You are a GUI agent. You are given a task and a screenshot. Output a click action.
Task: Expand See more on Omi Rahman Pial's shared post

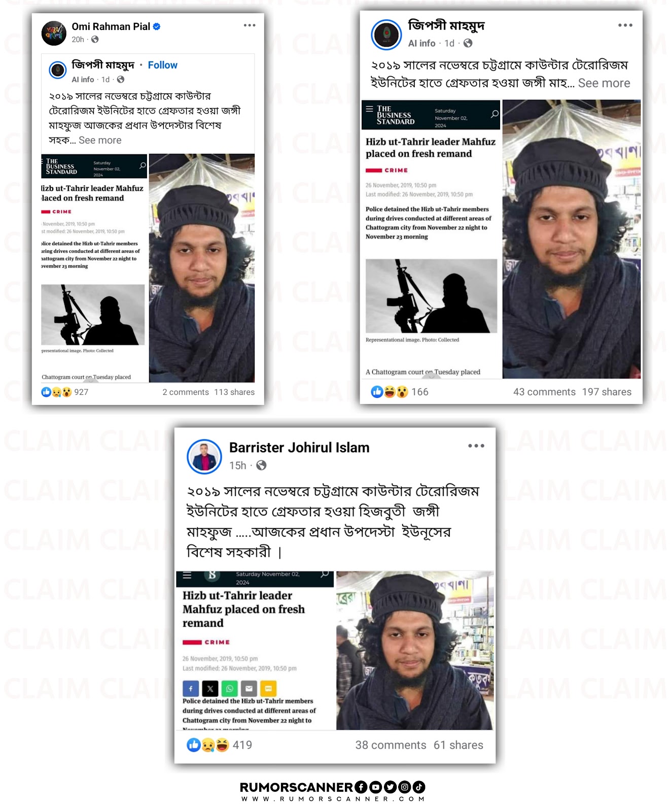(x=100, y=140)
